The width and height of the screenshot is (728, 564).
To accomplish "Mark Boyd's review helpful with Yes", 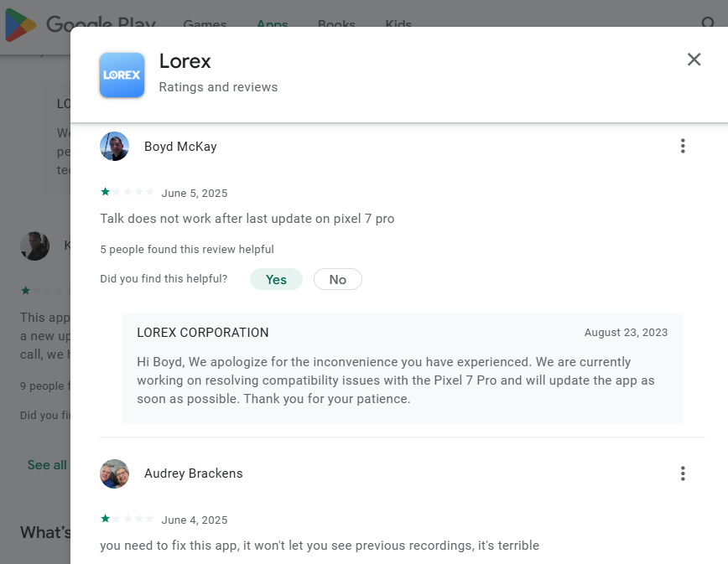I will pos(276,279).
